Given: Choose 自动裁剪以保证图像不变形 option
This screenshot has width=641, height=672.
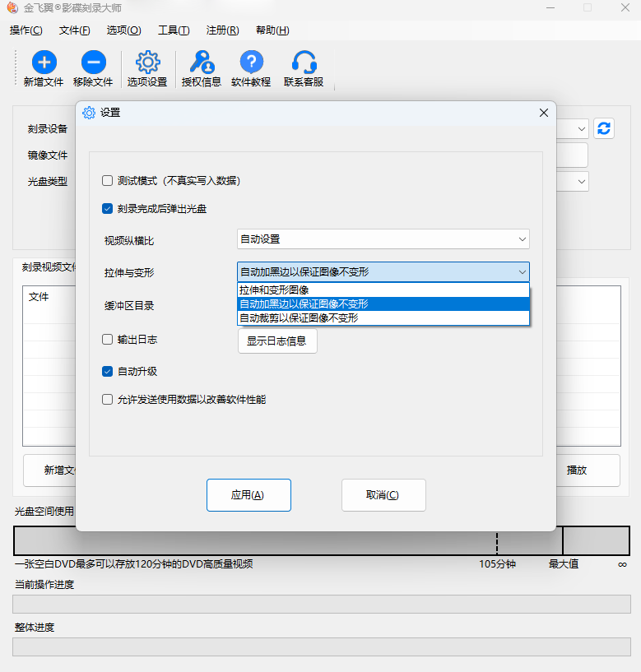Looking at the screenshot, I should (x=383, y=317).
